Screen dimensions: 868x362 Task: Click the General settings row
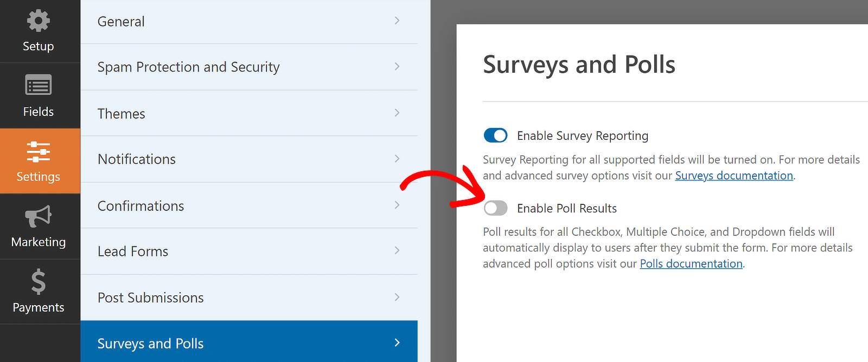(121, 21)
